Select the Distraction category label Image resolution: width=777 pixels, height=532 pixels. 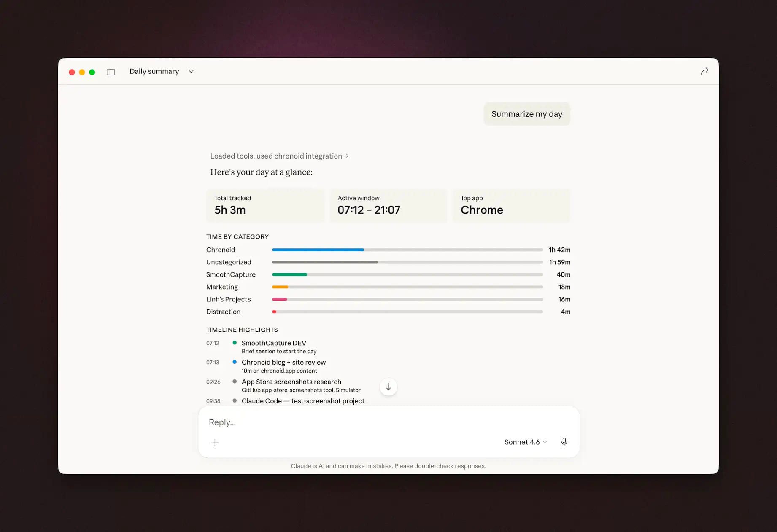223,312
